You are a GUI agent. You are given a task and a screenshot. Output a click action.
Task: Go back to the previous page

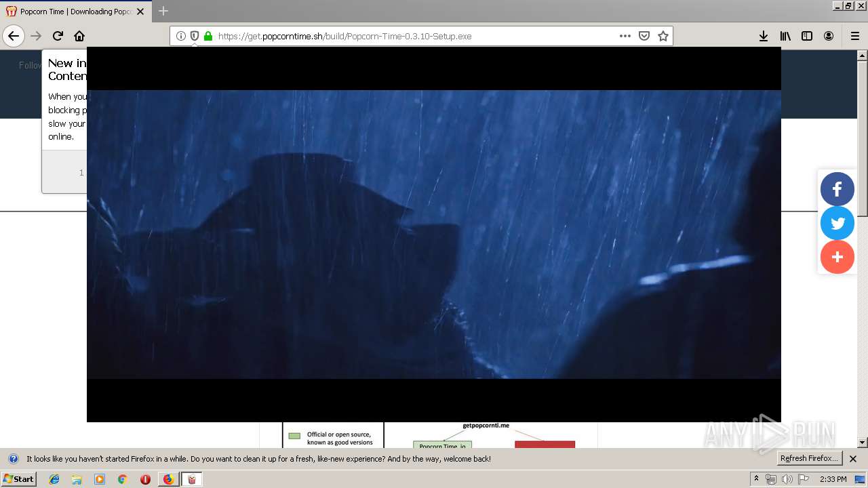click(x=14, y=36)
